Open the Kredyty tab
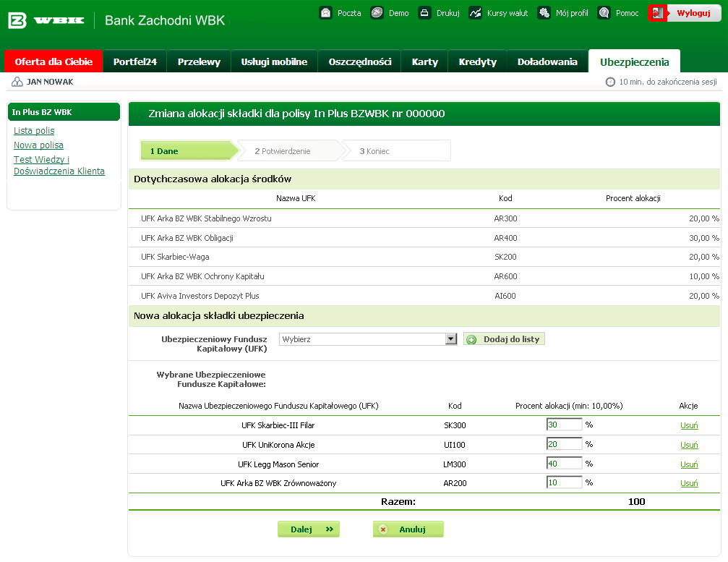The height and width of the screenshot is (562, 728). point(477,61)
